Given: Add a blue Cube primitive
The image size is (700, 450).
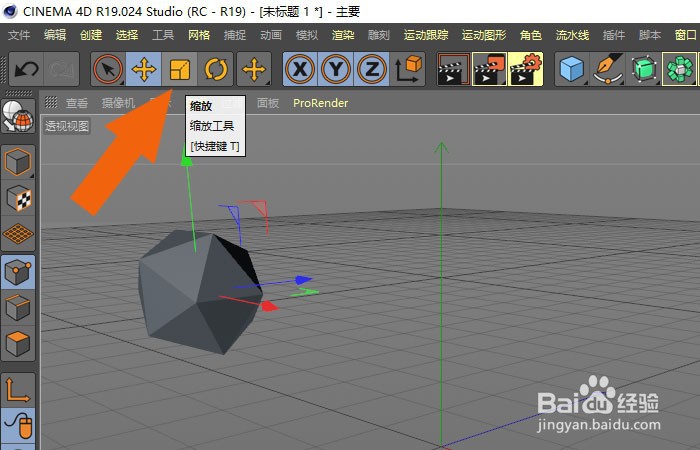Looking at the screenshot, I should click(572, 69).
